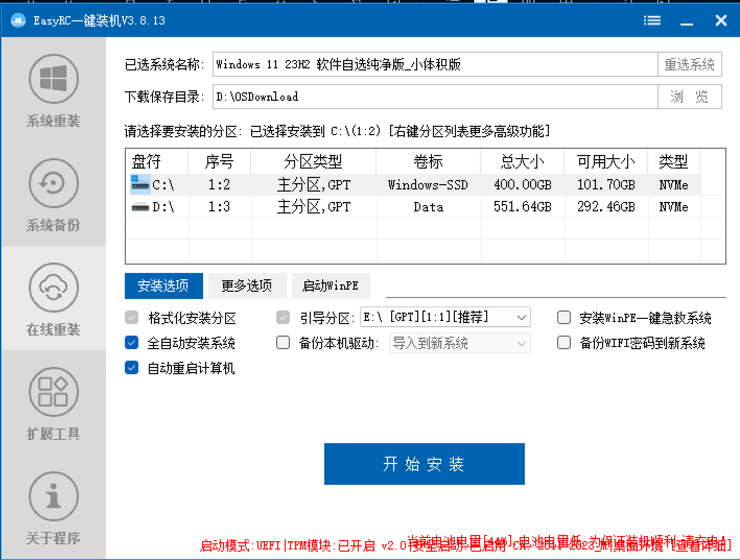This screenshot has height=560, width=740.
Task: Click the EasyRC app logo in title bar
Action: (x=18, y=20)
